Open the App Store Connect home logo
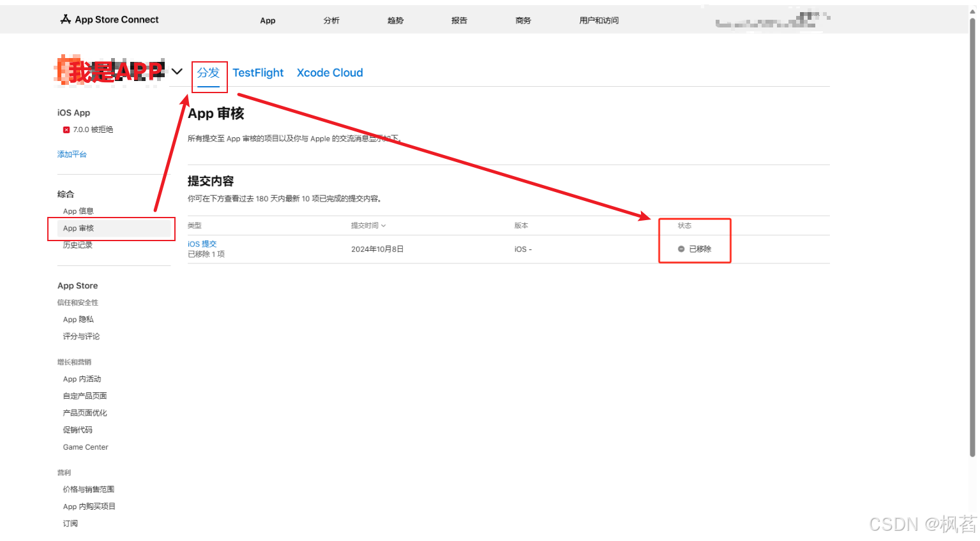 [109, 20]
